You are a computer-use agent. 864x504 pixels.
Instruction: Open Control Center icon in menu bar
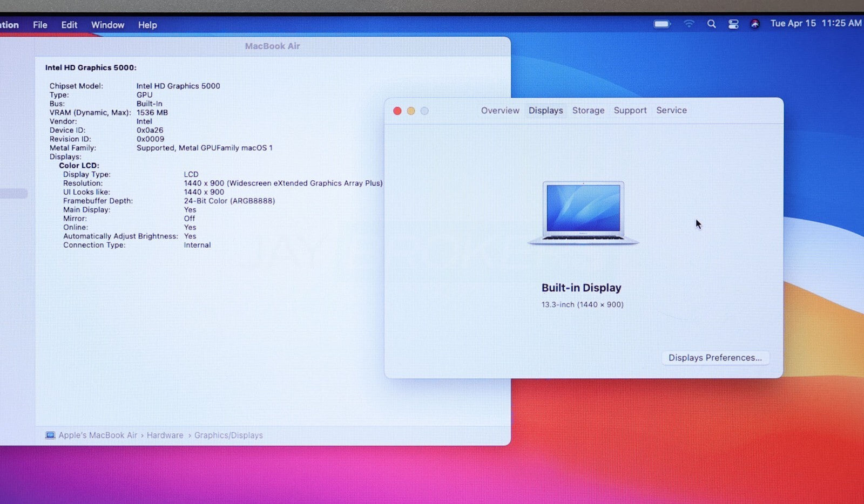(x=733, y=24)
